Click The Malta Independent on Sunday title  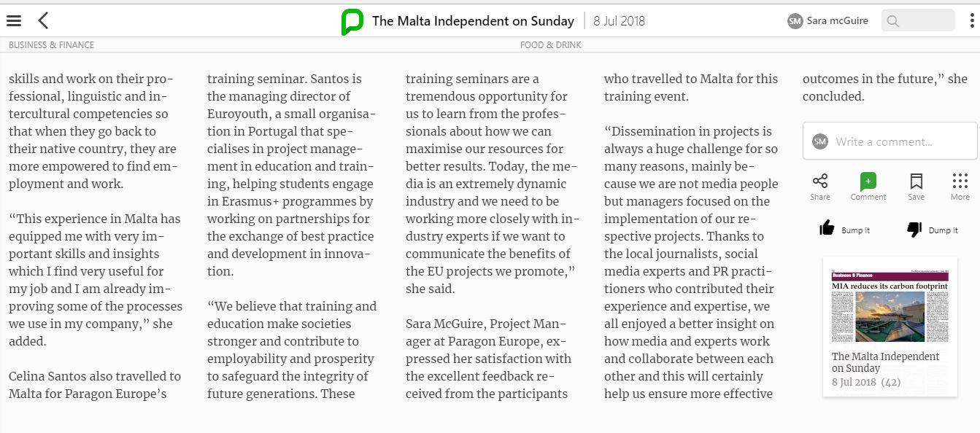[x=473, y=21]
